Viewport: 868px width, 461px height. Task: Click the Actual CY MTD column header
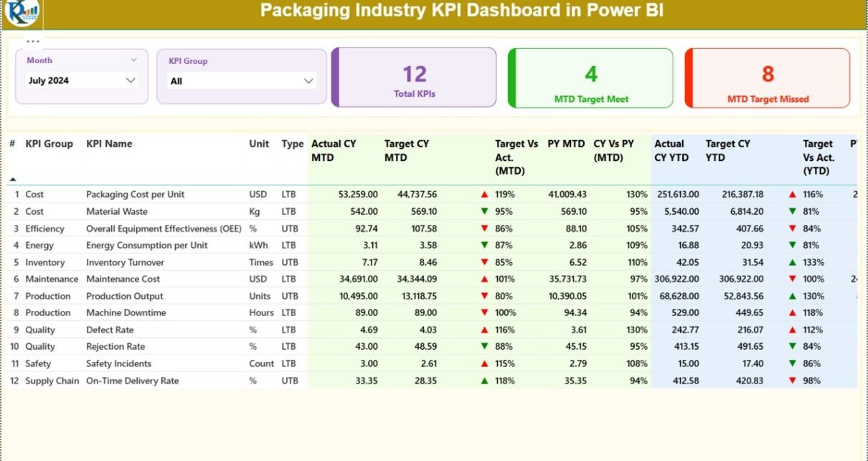pos(334,150)
